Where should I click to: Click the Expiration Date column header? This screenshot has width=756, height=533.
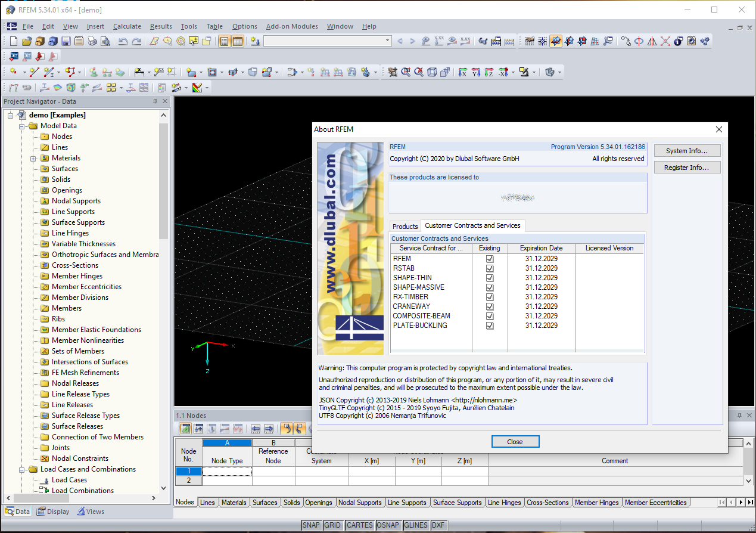coord(542,248)
